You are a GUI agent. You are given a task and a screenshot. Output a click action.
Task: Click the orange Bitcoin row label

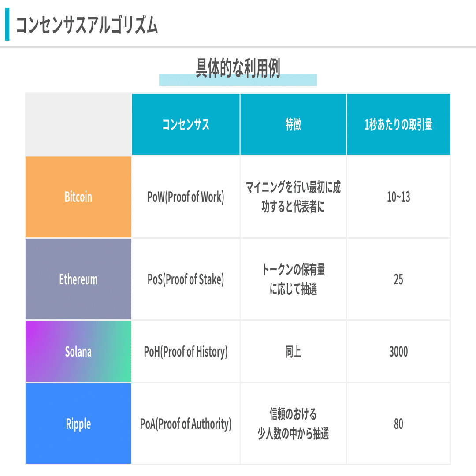click(78, 197)
